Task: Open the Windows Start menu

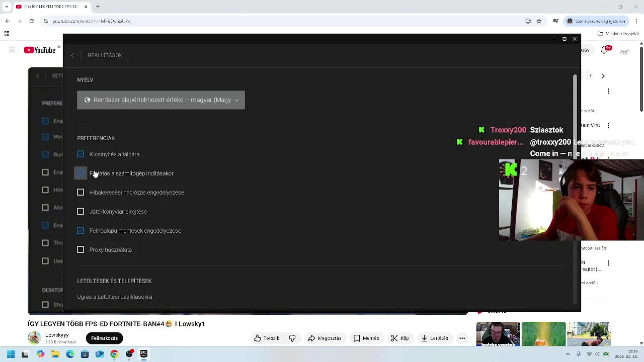Action: coord(11,354)
